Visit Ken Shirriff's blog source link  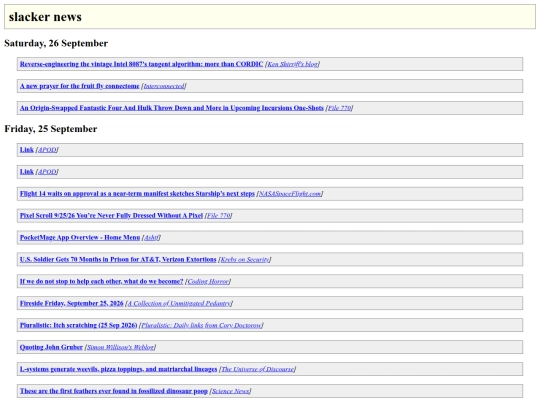tap(293, 64)
